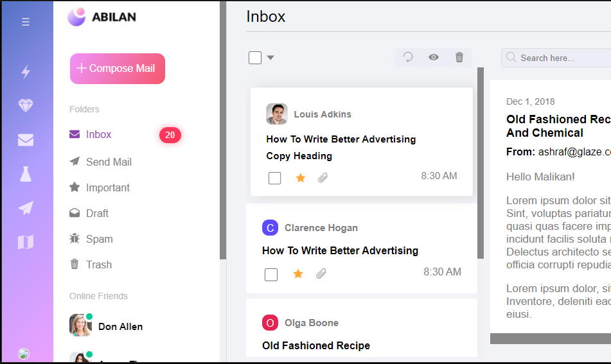Click the From ashraf@glaze address line
The height and width of the screenshot is (364, 611).
pyautogui.click(x=558, y=152)
